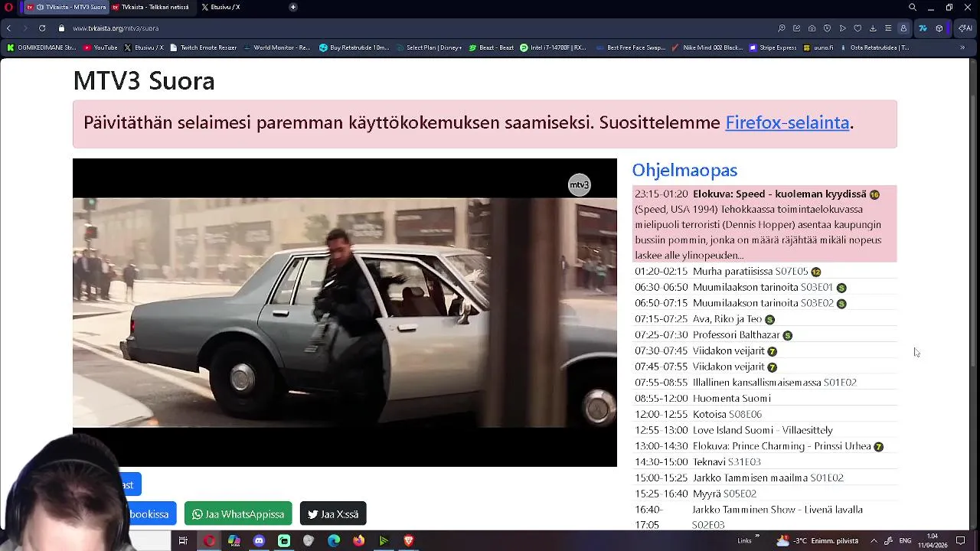The width and height of the screenshot is (980, 551).
Task: Click the site security padlock icon
Action: pyautogui.click(x=61, y=28)
